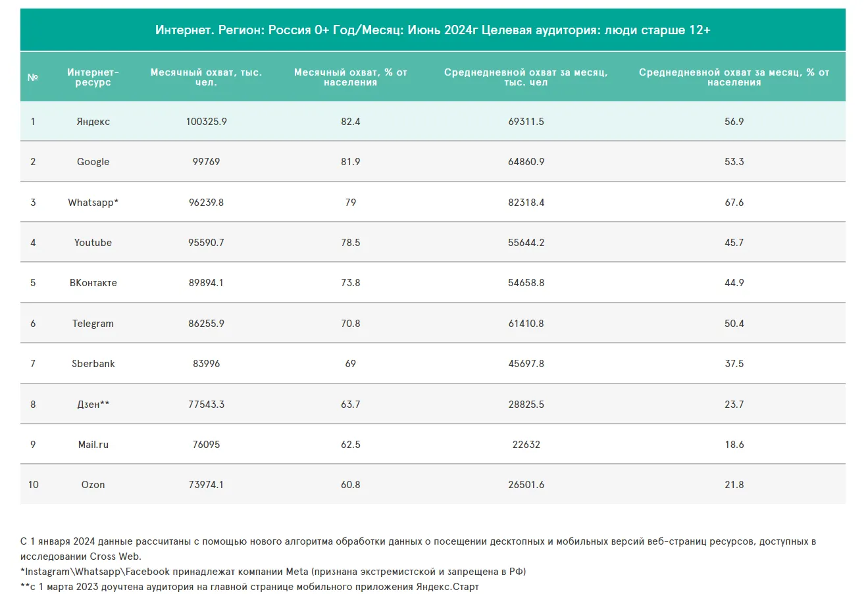Click the Дзен** resource cell
This screenshot has height=594, width=868.
93,405
